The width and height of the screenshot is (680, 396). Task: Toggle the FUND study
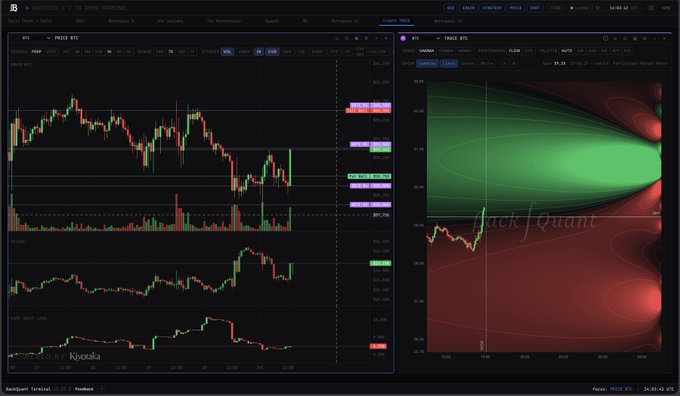(x=317, y=52)
